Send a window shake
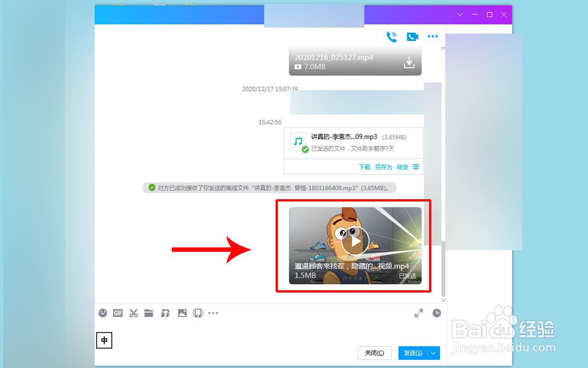The height and width of the screenshot is (368, 588). click(x=198, y=313)
